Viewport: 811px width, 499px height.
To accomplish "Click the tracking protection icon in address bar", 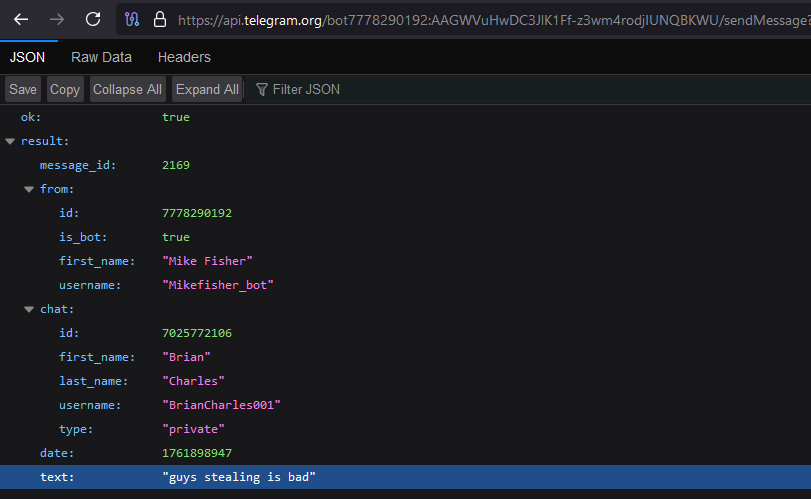I will [133, 19].
